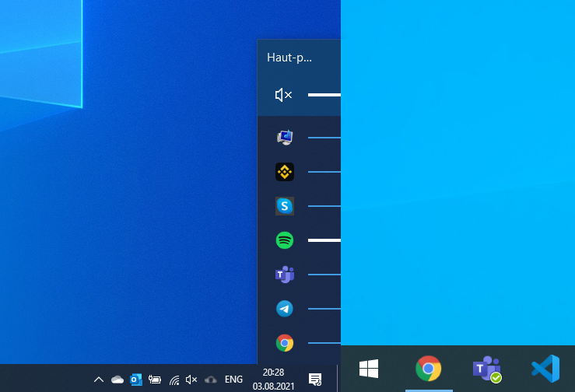Image resolution: width=575 pixels, height=392 pixels.
Task: Click the System Sounds mixer icon
Action: (285, 138)
